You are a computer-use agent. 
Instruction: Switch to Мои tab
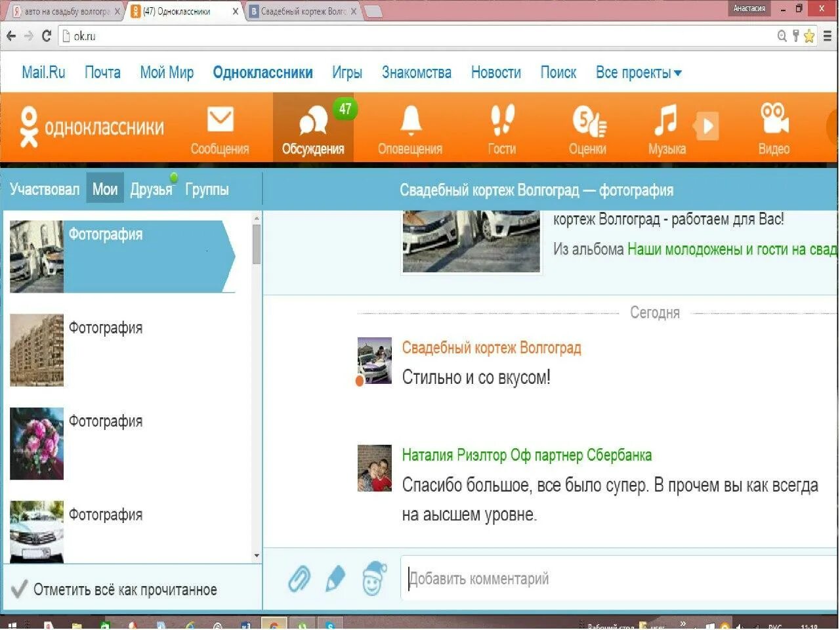click(x=105, y=190)
